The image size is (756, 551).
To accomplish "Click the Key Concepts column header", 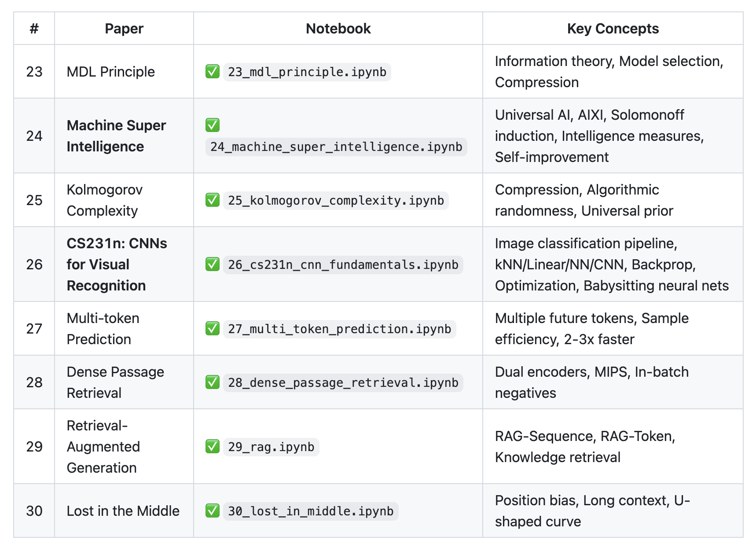I will [x=613, y=29].
